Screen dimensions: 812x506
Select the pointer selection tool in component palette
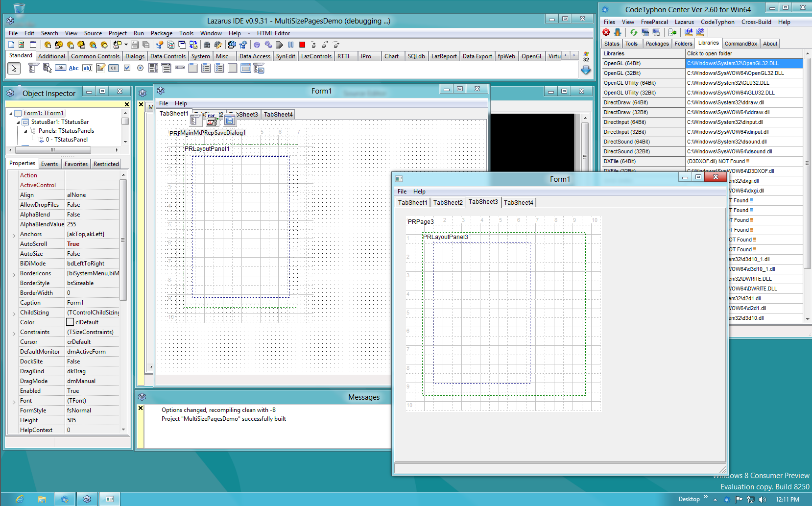[14, 69]
